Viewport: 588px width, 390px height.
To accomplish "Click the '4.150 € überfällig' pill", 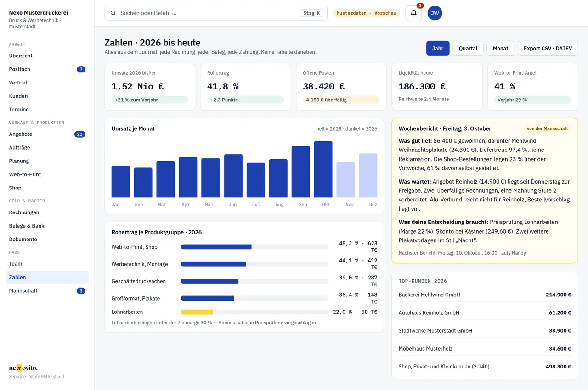I will pos(341,100).
